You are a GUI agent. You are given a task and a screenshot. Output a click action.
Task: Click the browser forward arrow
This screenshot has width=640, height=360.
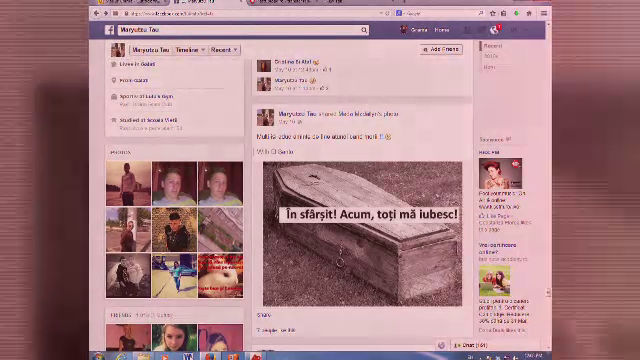point(106,13)
